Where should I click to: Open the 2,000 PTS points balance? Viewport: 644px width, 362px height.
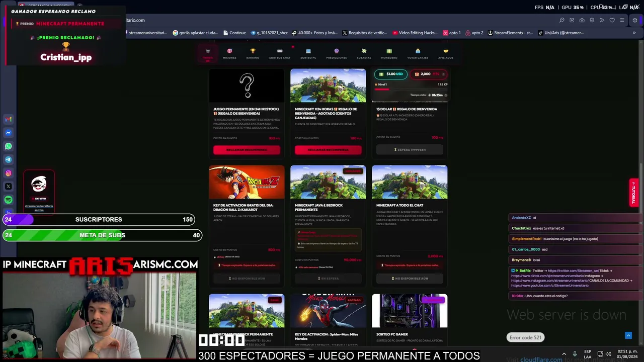click(429, 74)
